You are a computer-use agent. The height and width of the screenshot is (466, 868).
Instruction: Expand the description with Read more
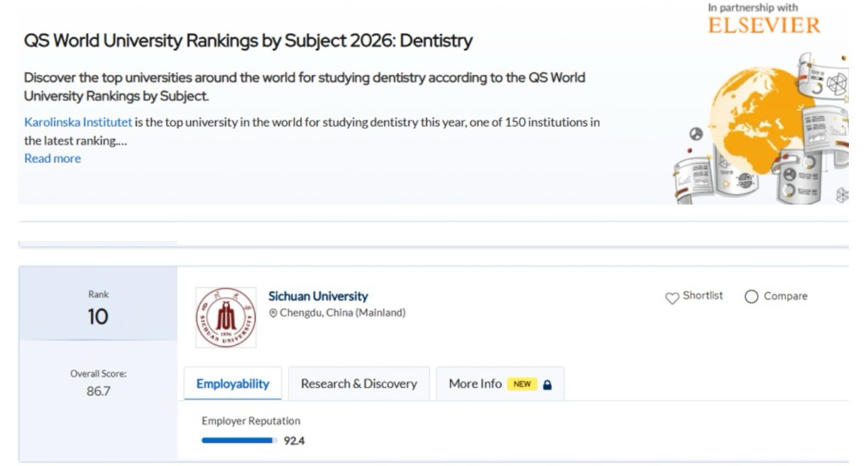(x=53, y=159)
